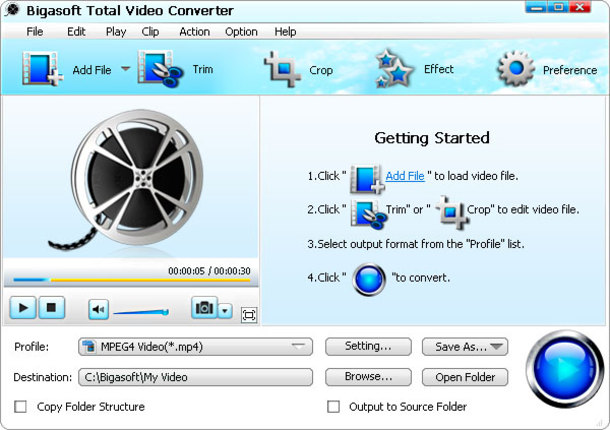Screen dimensions: 610x430
Task: Close the Bigasoft Total Video Converter window
Action: [x=580, y=7]
